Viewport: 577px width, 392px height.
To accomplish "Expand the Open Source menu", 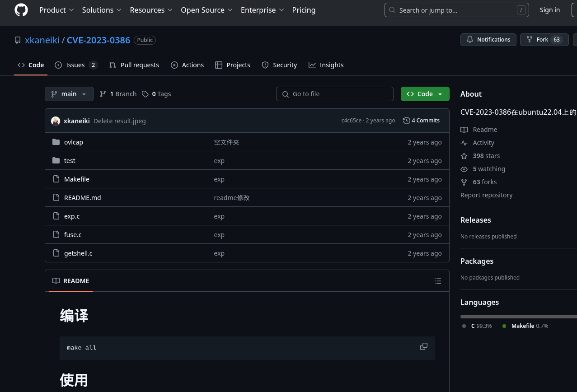I will (x=206, y=10).
